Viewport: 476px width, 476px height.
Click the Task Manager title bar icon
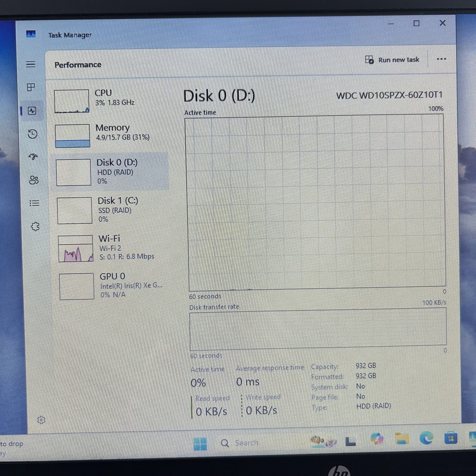[31, 34]
